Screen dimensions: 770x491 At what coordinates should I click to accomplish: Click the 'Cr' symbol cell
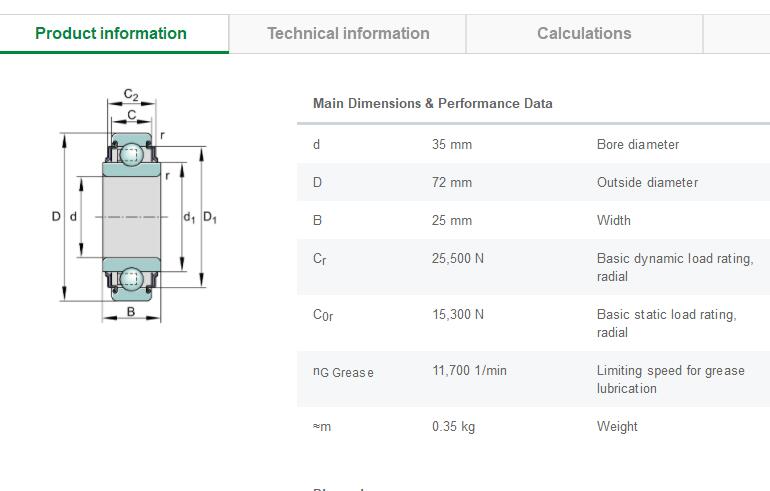pos(320,259)
